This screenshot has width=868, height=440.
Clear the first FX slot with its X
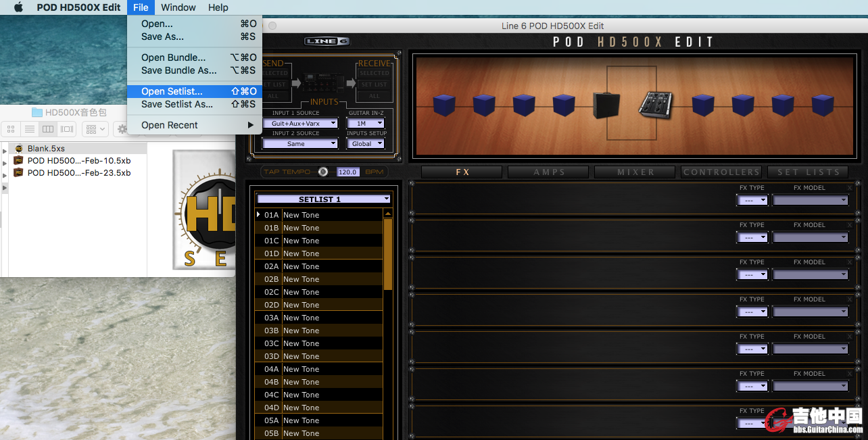850,188
